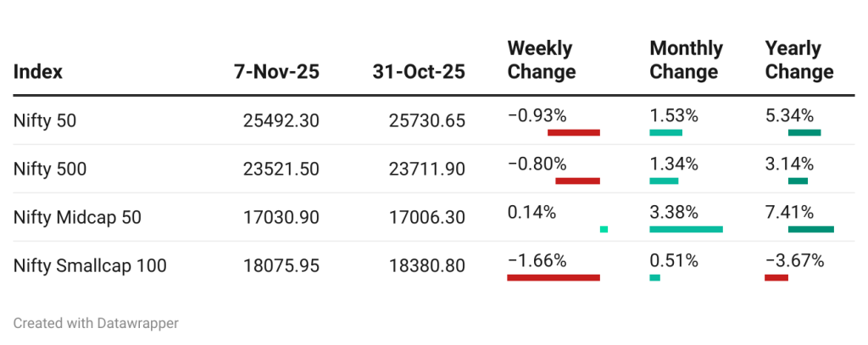This screenshot has height=345, width=868.
Task: Click the dark green yearly bar for Nifty 50
Action: 804,132
